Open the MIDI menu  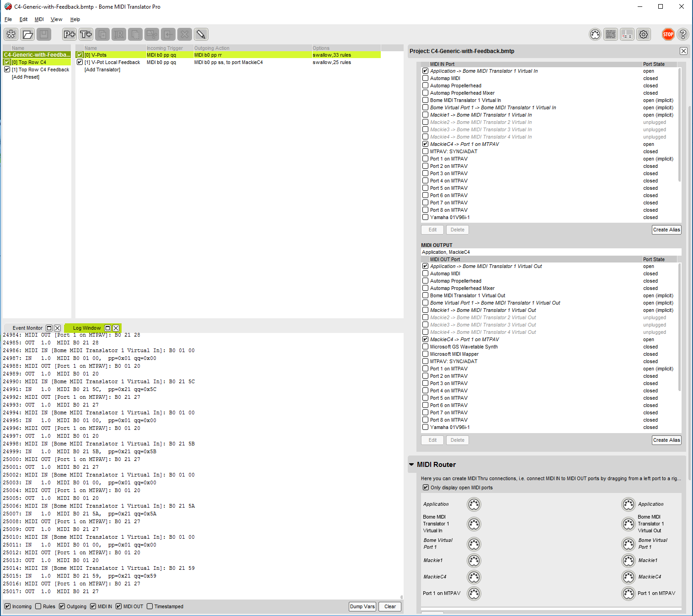click(39, 19)
